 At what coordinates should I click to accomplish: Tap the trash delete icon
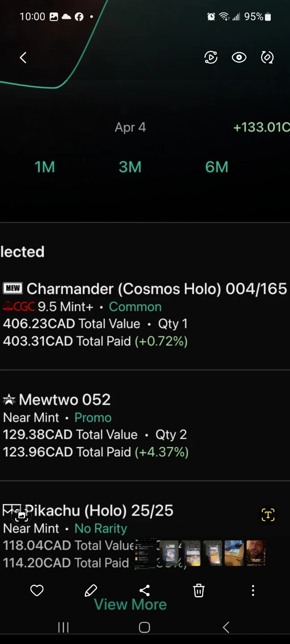click(x=199, y=591)
